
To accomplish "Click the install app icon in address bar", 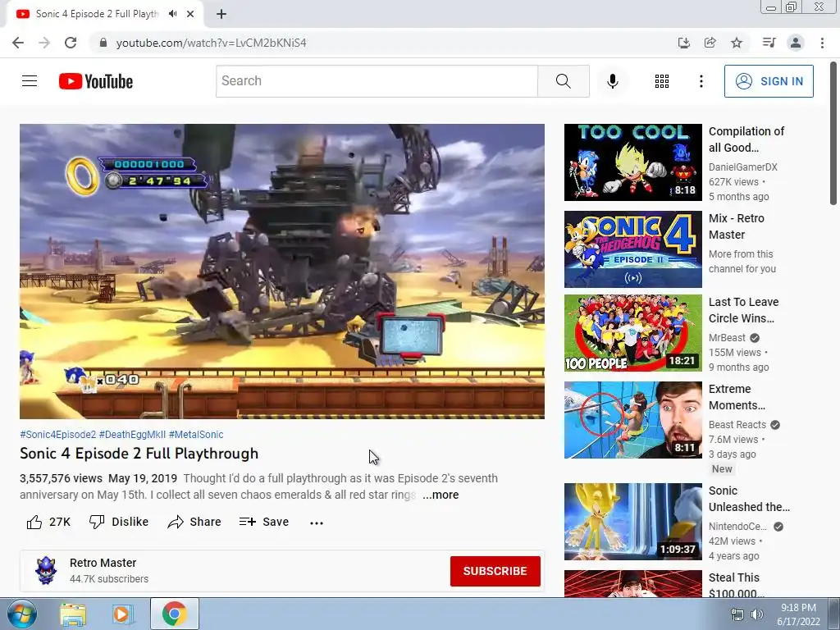I will click(x=683, y=43).
